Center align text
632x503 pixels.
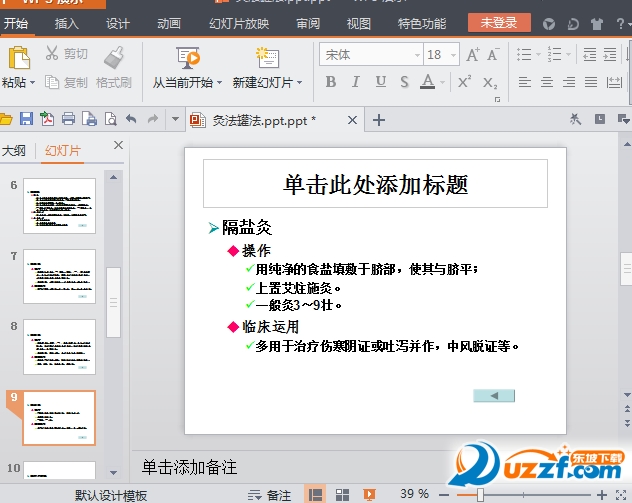(x=547, y=82)
